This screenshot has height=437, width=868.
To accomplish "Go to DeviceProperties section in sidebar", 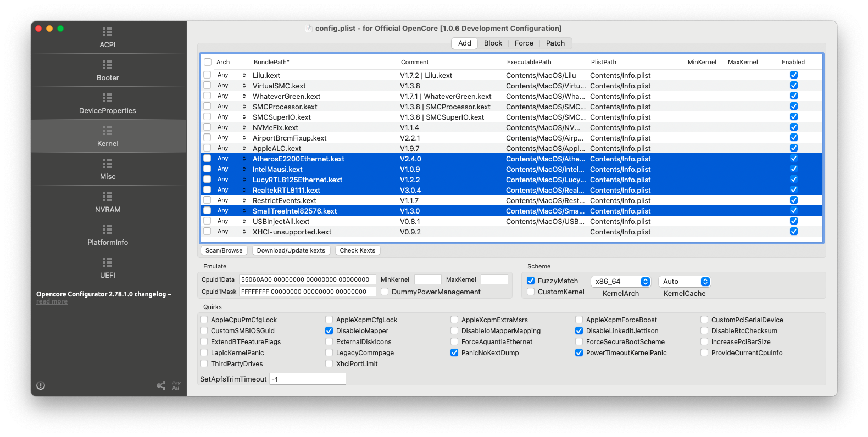I will tap(108, 103).
